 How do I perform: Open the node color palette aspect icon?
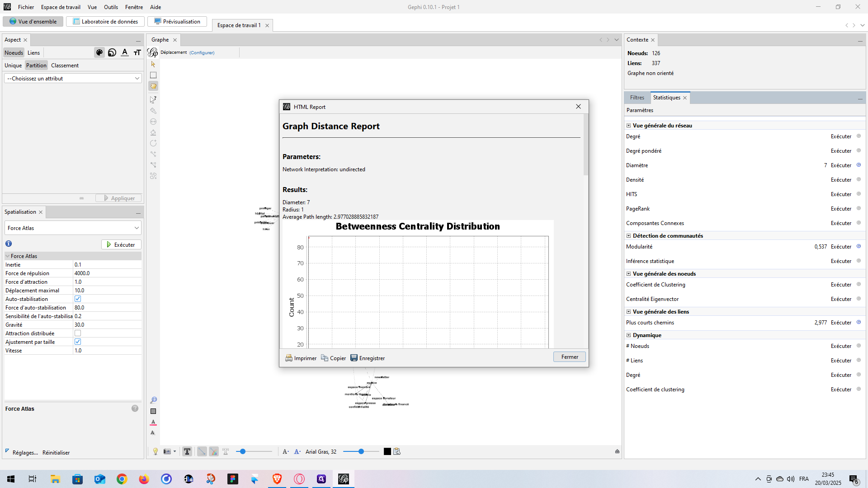tap(99, 52)
